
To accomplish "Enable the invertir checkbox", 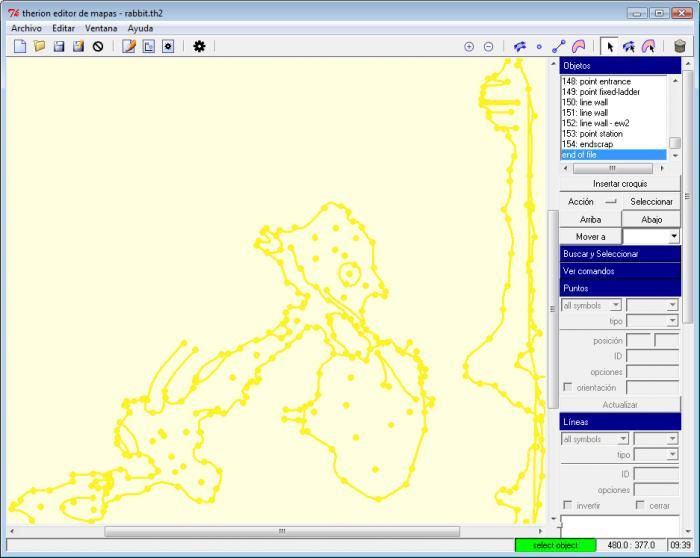I will click(x=567, y=505).
